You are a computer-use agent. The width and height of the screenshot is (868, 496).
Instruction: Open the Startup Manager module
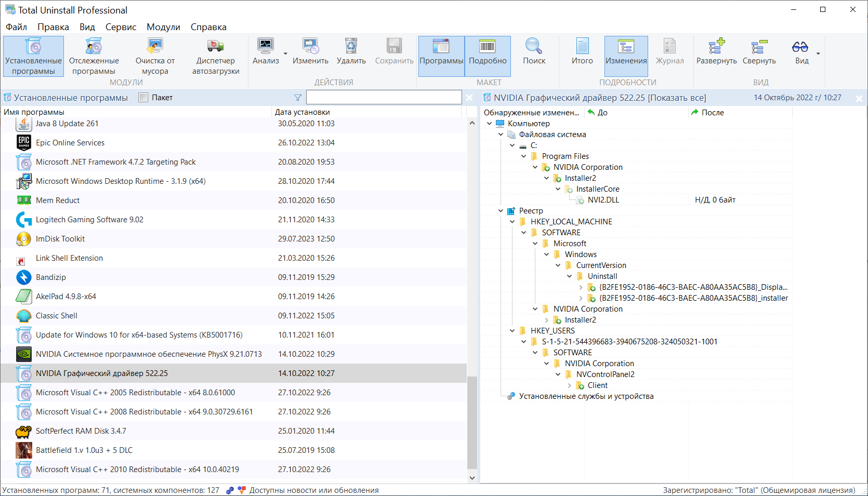216,56
